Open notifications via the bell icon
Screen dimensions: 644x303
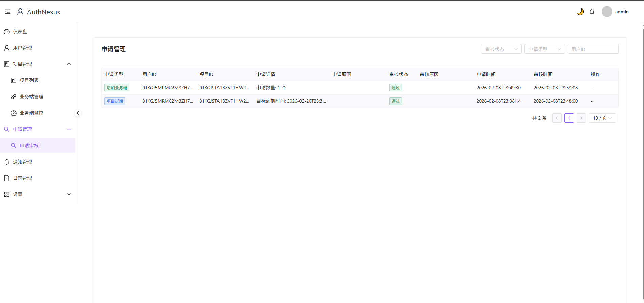coord(592,12)
